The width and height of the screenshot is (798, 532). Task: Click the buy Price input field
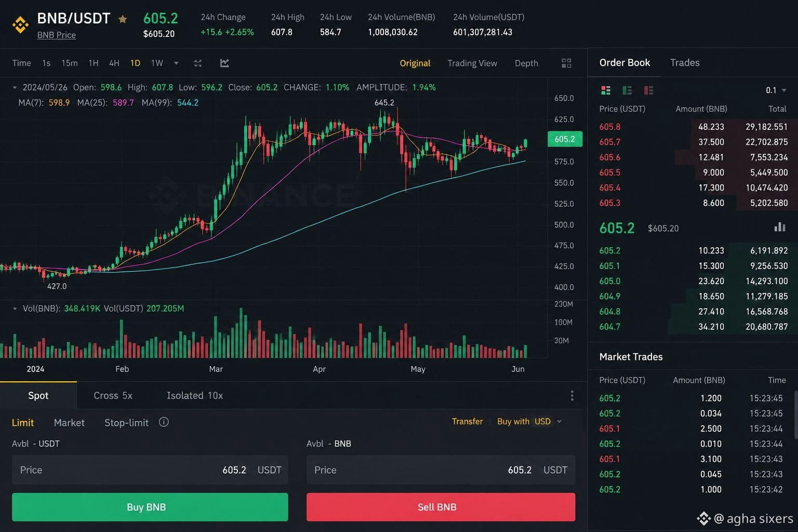pyautogui.click(x=150, y=470)
